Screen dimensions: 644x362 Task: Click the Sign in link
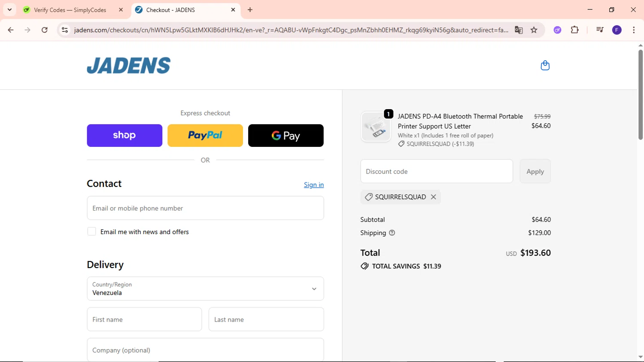point(314,185)
